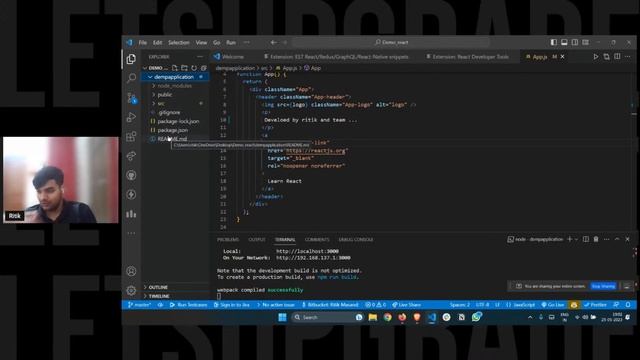Switch to the COMMENTS panel tab
Screen dimensions: 640x360
[x=317, y=240]
